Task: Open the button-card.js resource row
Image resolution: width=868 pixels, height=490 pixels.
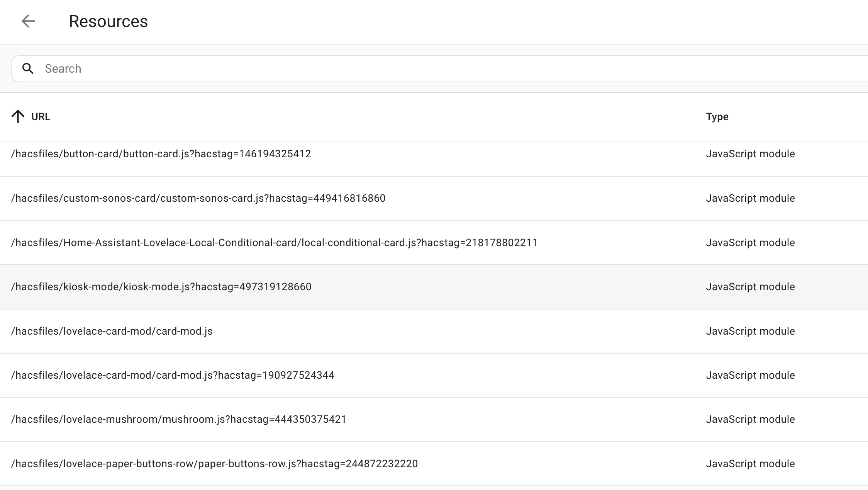Action: pyautogui.click(x=161, y=154)
